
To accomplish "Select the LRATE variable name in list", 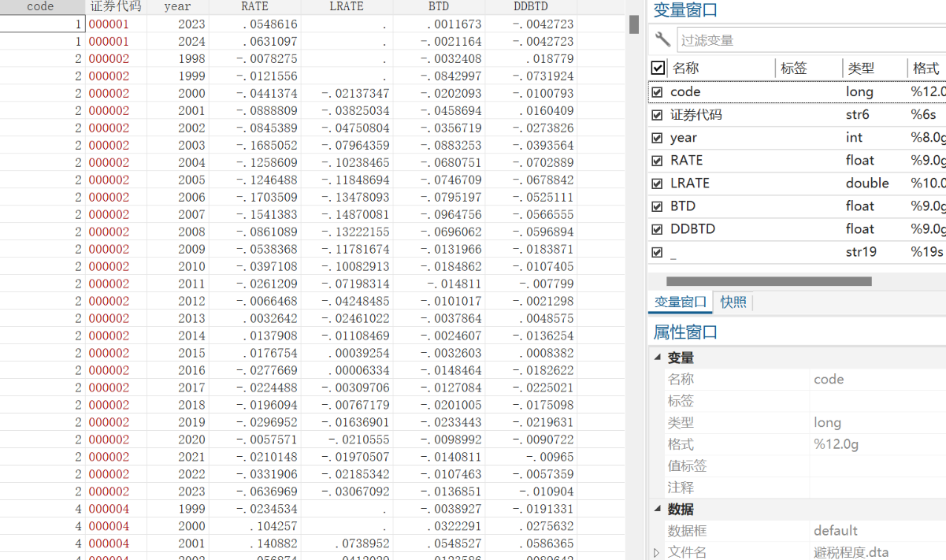I will [x=690, y=184].
